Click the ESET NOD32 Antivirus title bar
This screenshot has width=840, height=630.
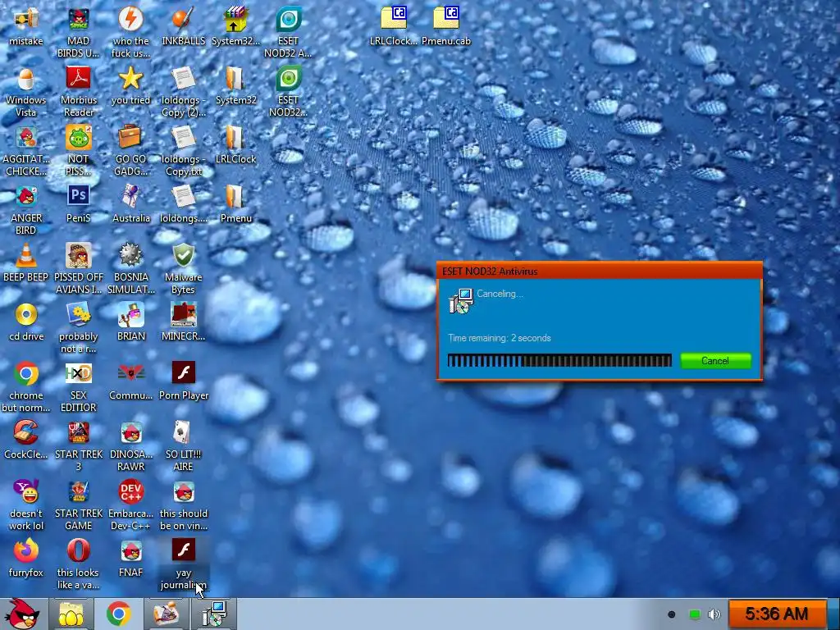pos(600,271)
